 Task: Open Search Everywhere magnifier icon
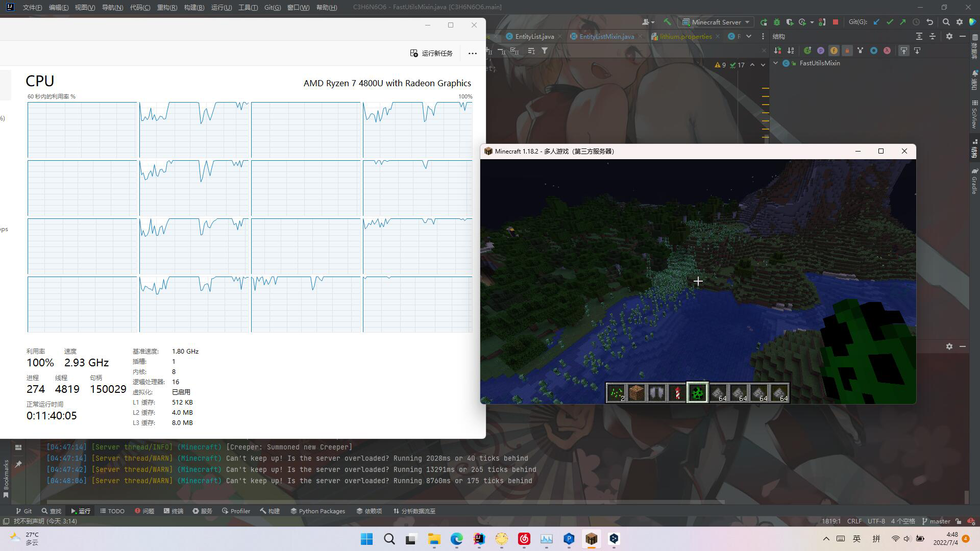coord(946,22)
